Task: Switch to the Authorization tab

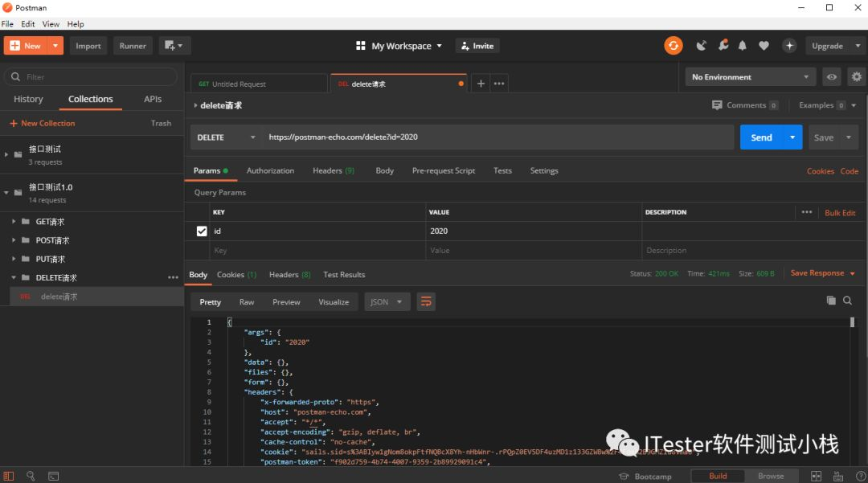Action: pyautogui.click(x=270, y=170)
